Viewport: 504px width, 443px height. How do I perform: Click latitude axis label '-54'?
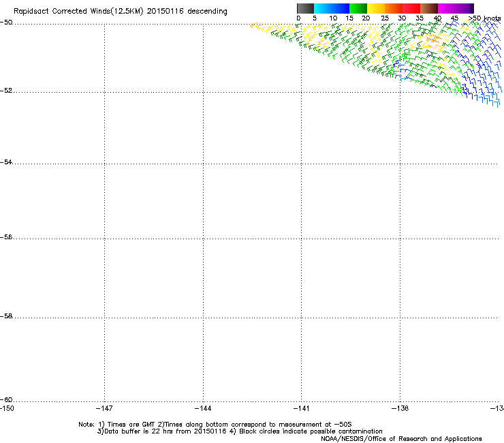(x=6, y=162)
